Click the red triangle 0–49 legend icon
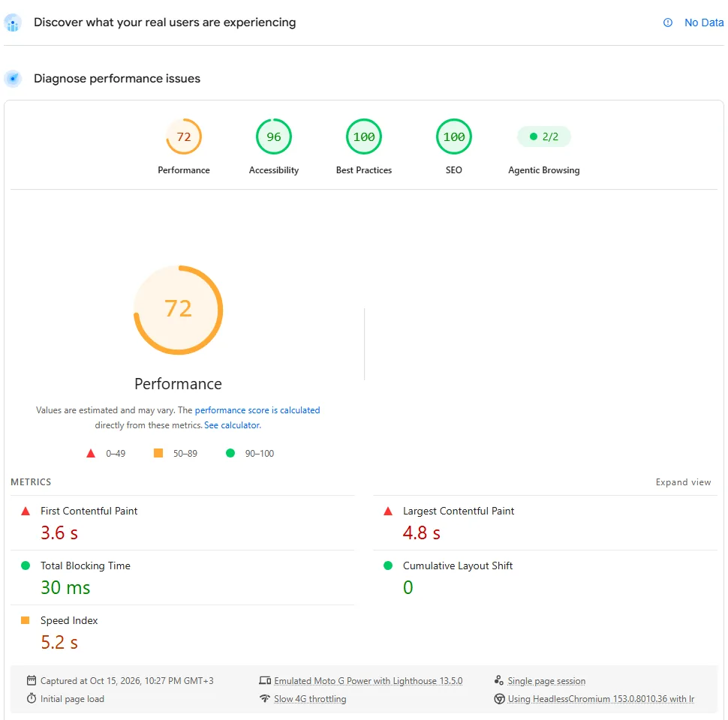The image size is (728, 720). 91,453
